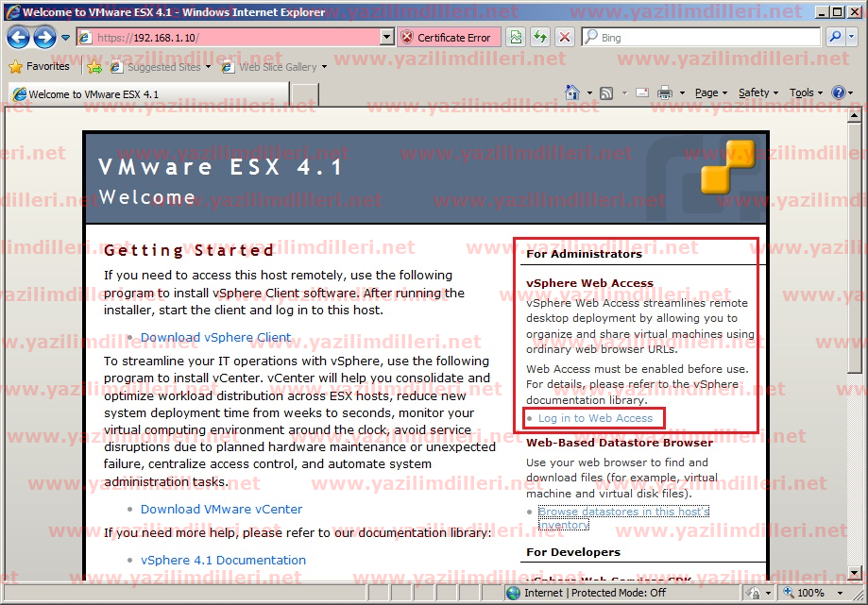Click the magnifier Search button

[x=835, y=37]
